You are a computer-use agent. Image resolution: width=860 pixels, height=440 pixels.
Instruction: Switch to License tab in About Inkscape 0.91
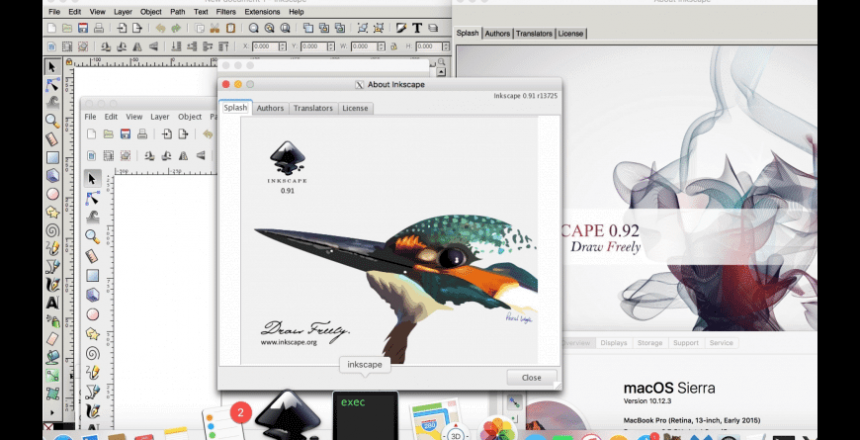(x=355, y=108)
